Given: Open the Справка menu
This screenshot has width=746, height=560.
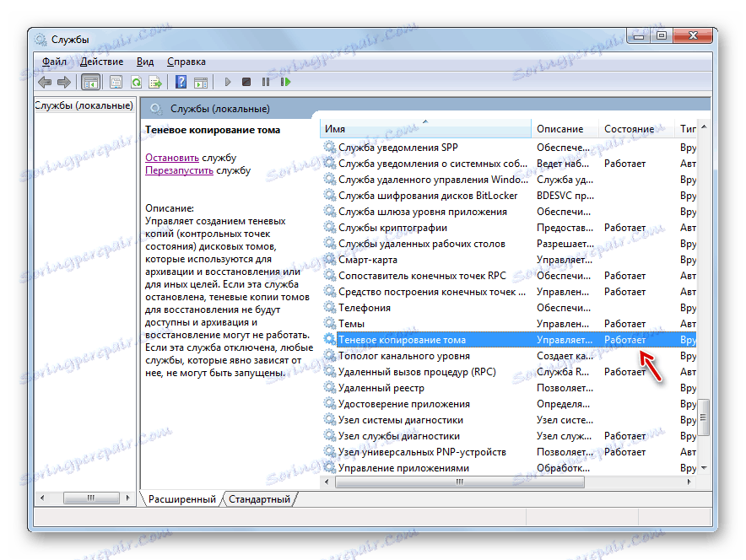Looking at the screenshot, I should pos(186,62).
